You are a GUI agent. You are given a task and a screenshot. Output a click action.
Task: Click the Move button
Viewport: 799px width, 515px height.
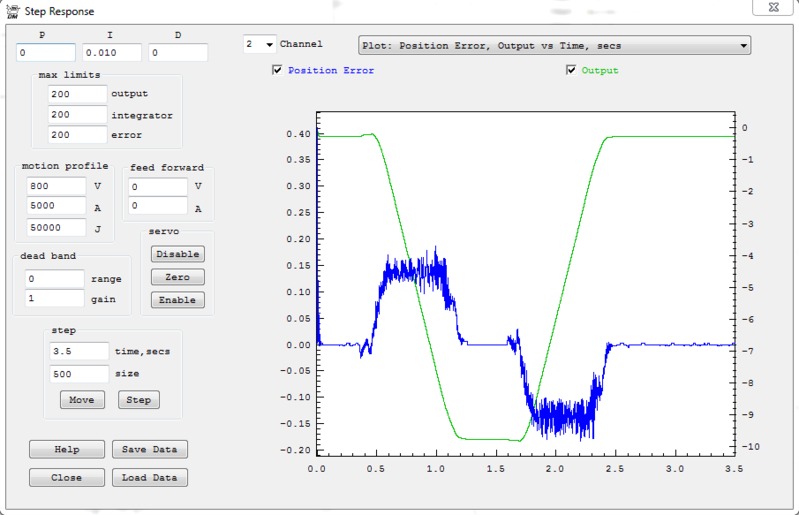(x=82, y=400)
